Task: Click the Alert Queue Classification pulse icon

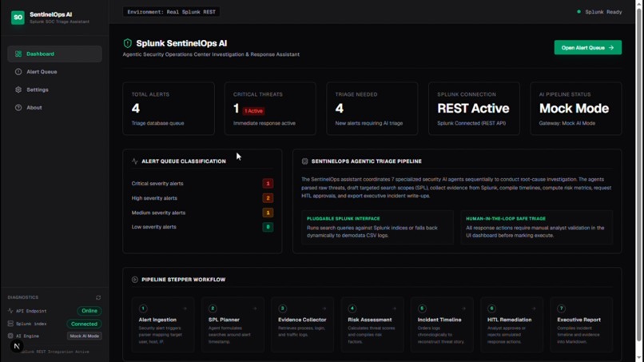Action: (135, 161)
